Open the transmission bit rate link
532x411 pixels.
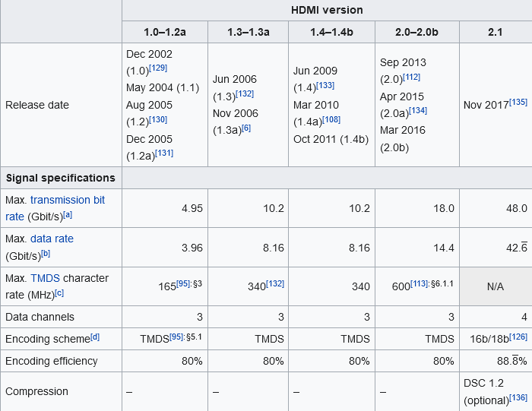coord(68,200)
